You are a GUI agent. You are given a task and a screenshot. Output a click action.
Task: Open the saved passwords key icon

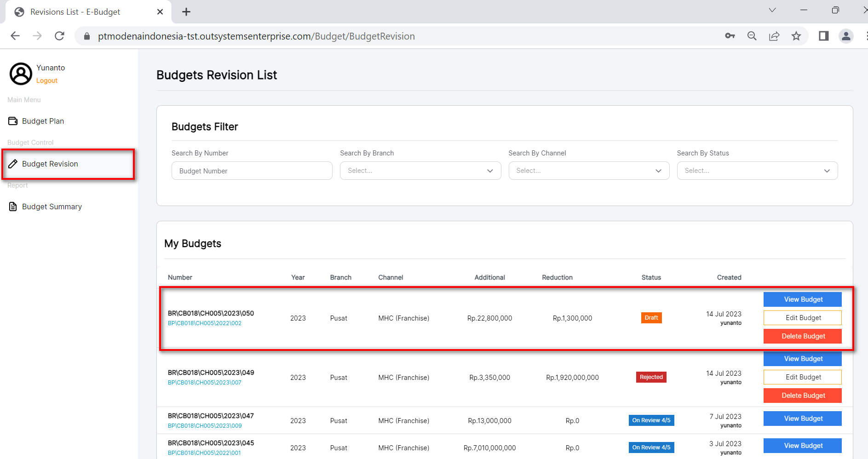pos(730,36)
